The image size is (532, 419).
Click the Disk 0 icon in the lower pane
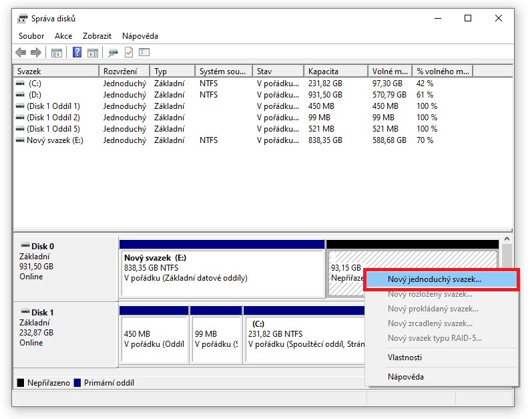(x=25, y=245)
